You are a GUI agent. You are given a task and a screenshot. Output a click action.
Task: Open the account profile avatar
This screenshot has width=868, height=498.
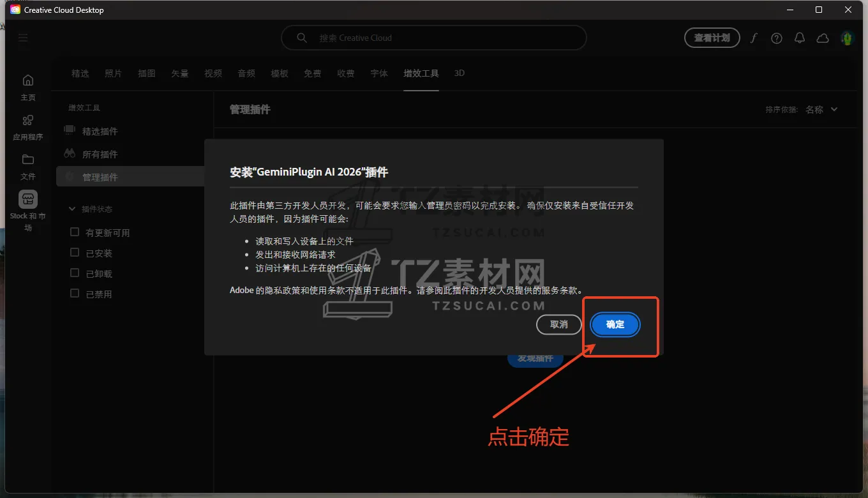pyautogui.click(x=847, y=38)
